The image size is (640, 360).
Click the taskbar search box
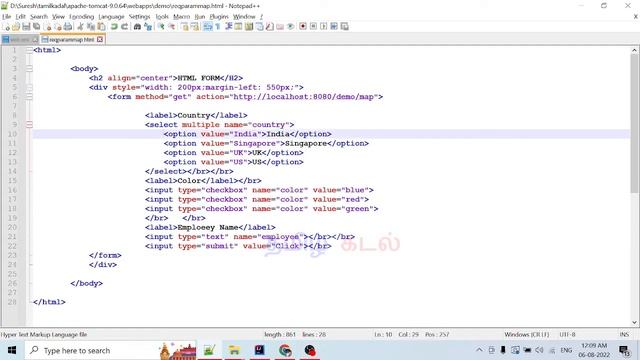[110, 351]
